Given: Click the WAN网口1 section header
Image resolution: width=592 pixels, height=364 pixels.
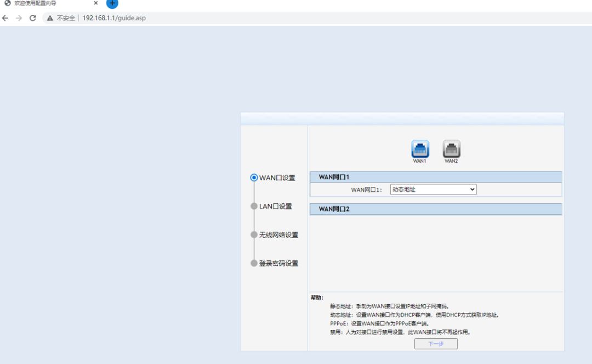Looking at the screenshot, I should click(x=436, y=177).
